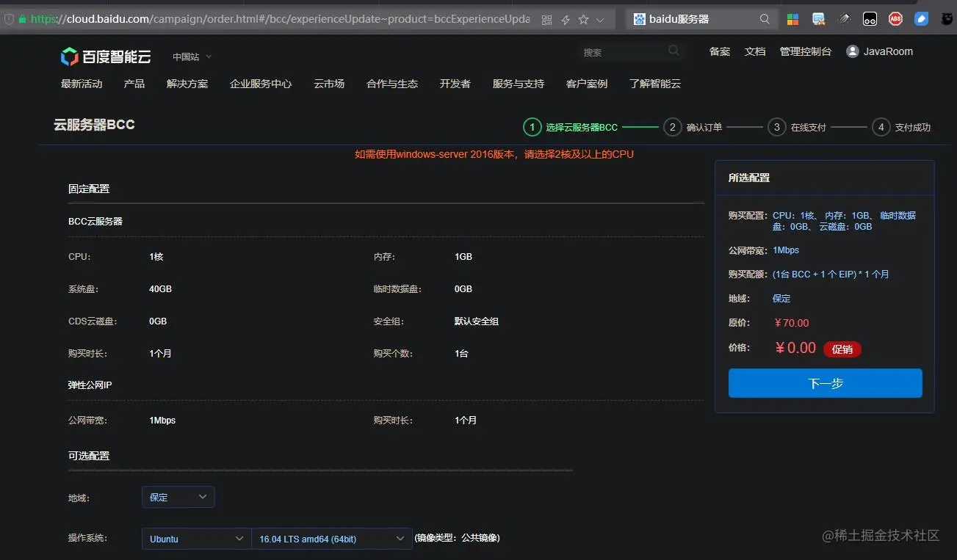
Task: Click the user avatar icon beside JavaRoom
Action: [x=853, y=51]
